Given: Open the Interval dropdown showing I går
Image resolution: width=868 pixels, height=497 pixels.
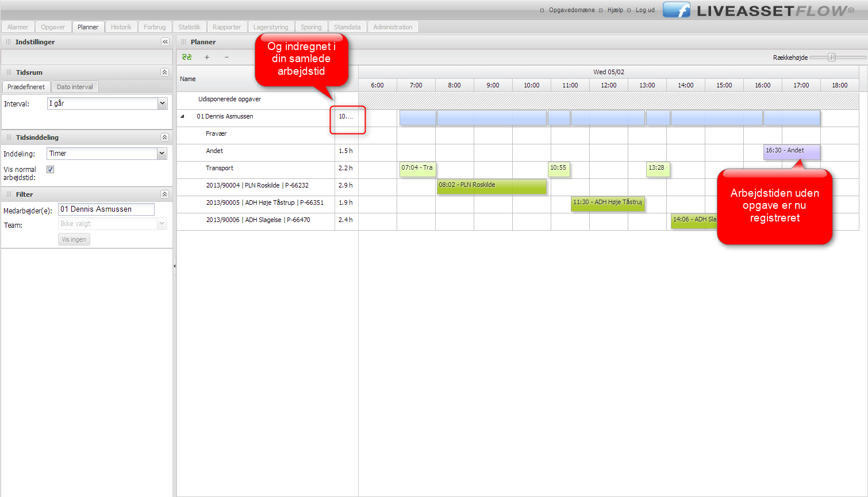Looking at the screenshot, I should click(162, 104).
